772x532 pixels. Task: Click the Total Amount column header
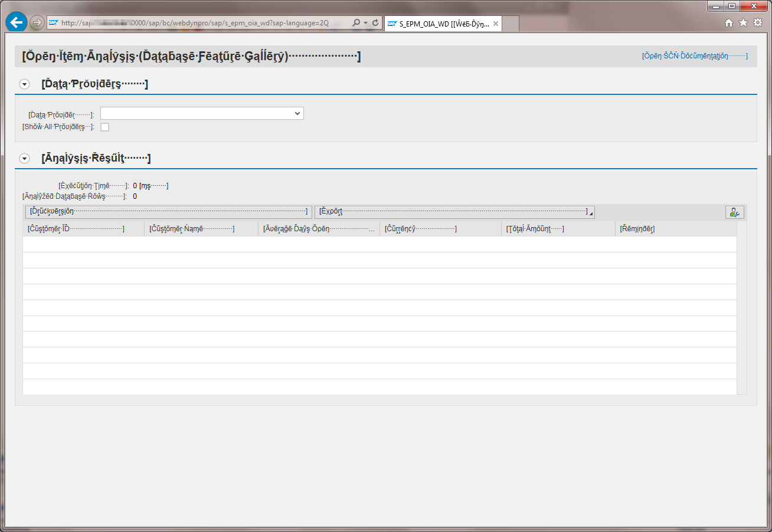pyautogui.click(x=557, y=229)
